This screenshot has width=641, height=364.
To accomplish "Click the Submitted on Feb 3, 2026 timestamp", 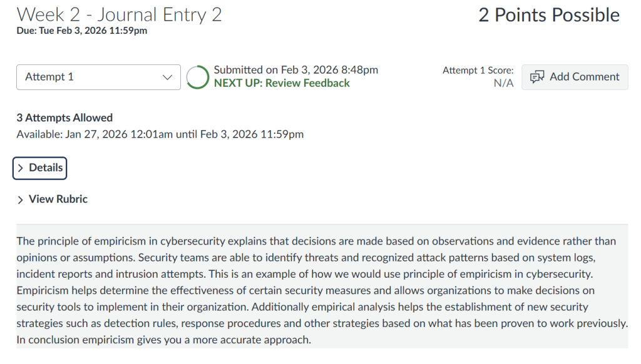I will click(295, 70).
